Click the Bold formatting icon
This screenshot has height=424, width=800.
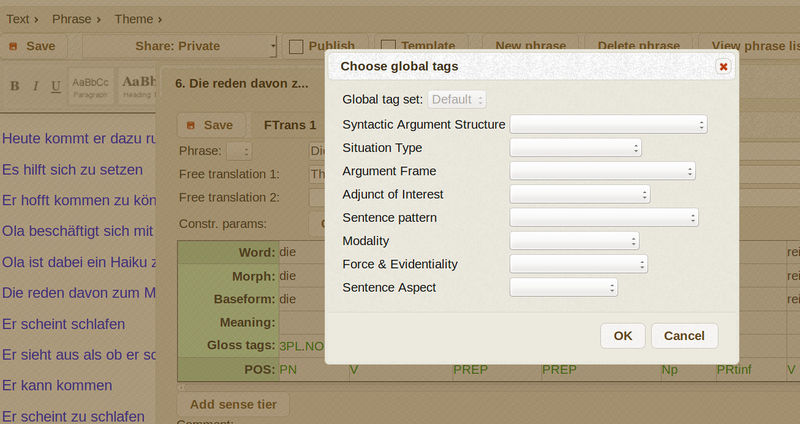coord(15,85)
